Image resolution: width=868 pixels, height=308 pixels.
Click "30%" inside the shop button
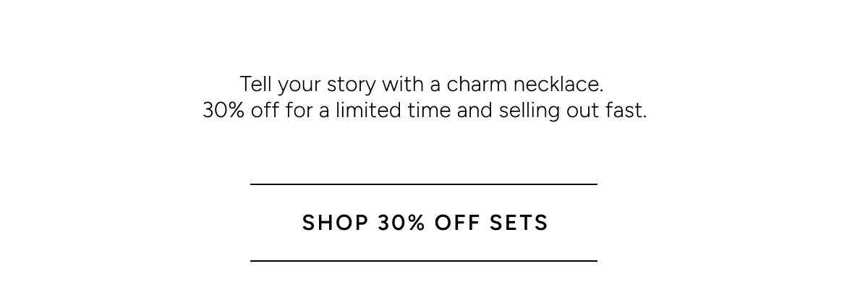pyautogui.click(x=401, y=223)
